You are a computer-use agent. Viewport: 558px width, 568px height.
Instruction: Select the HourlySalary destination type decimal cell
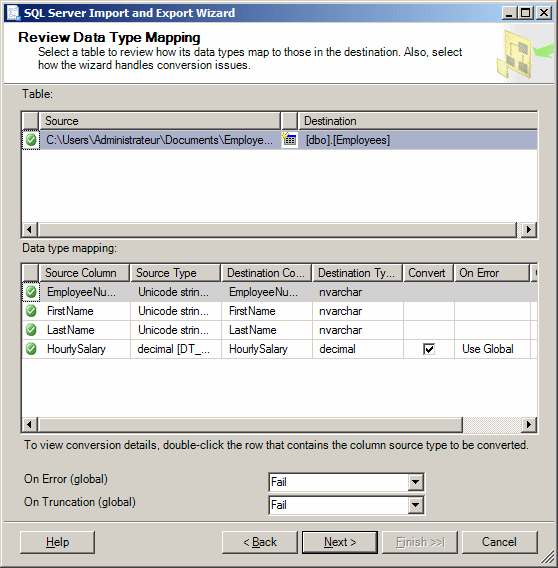[358, 349]
